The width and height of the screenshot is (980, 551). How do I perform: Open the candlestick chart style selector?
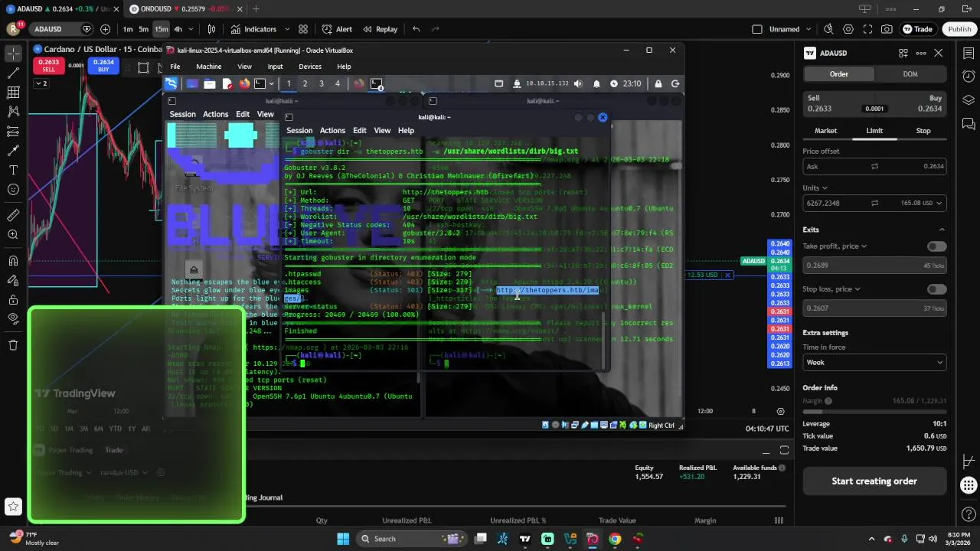pos(212,29)
